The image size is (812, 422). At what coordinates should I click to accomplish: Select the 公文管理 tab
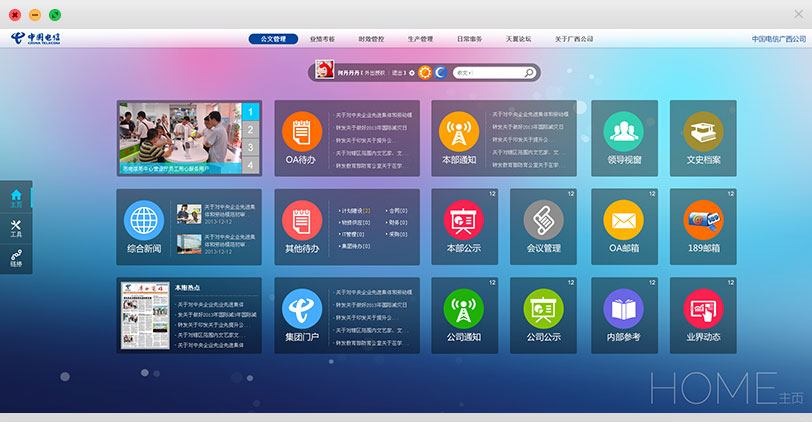[x=273, y=39]
